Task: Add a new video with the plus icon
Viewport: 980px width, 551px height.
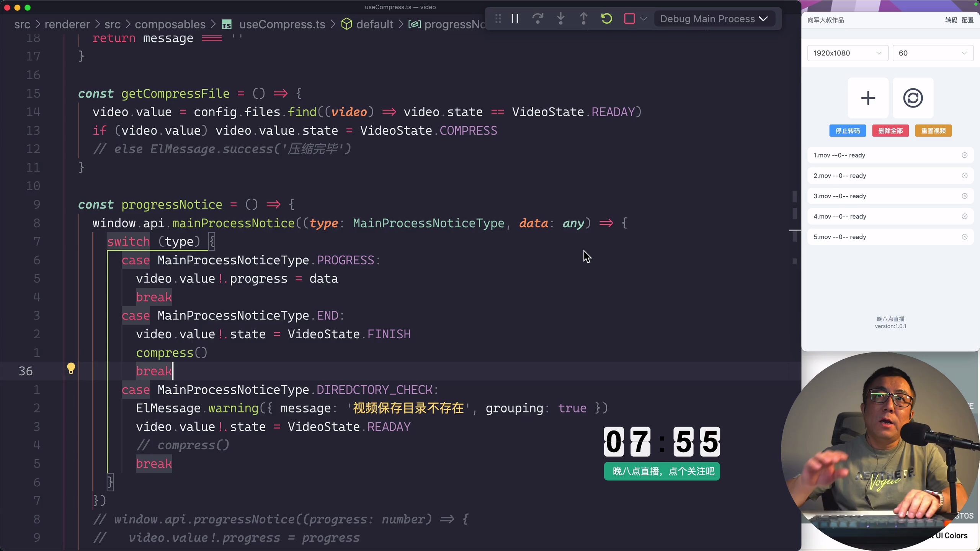Action: click(x=868, y=98)
